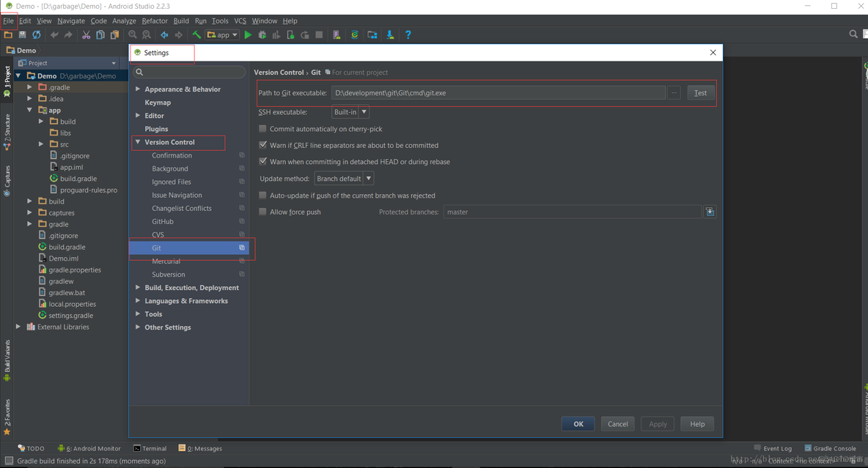Click the settings search field
This screenshot has height=468, width=868.
pos(190,72)
